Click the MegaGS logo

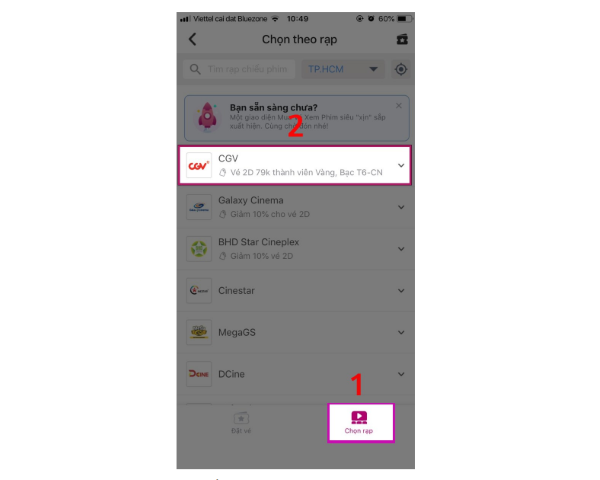199,332
